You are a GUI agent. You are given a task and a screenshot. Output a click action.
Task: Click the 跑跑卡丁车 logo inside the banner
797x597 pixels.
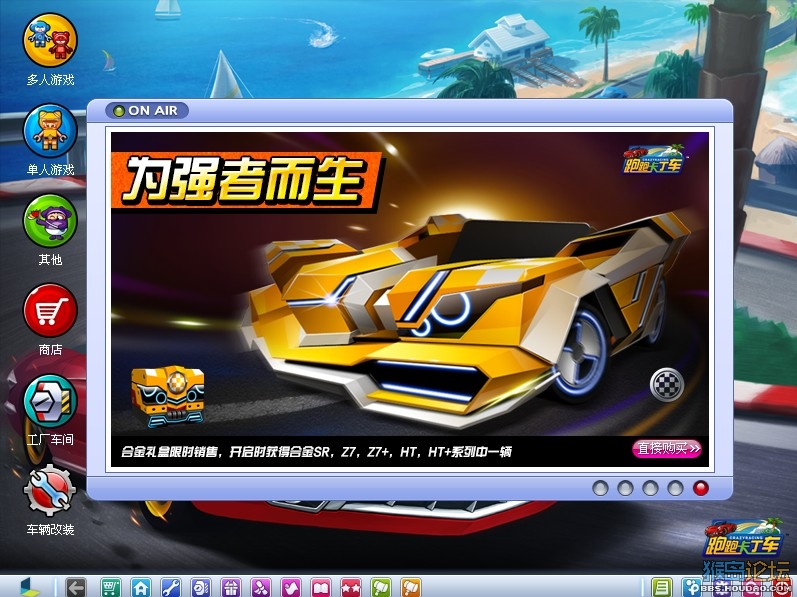(x=654, y=160)
